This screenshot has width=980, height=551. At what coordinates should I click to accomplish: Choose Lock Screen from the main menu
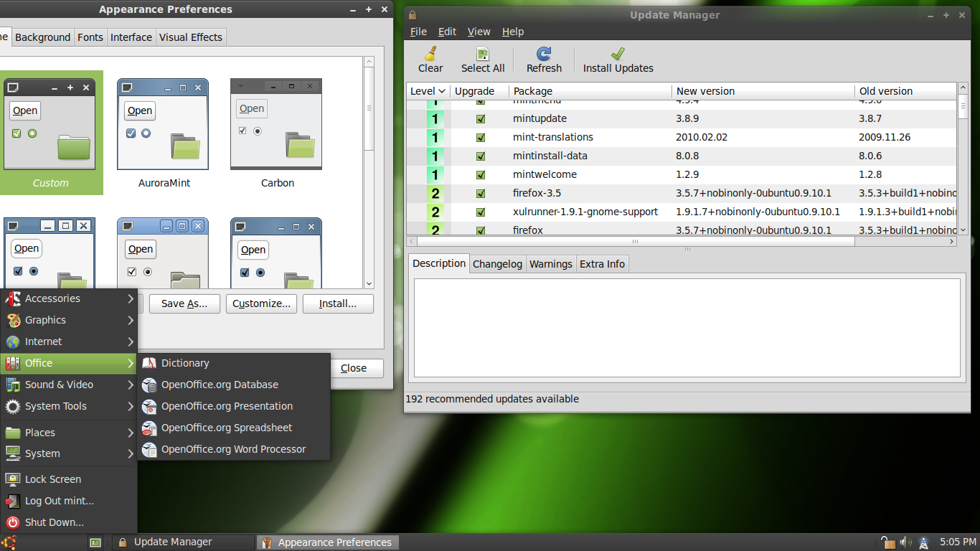coord(69,479)
